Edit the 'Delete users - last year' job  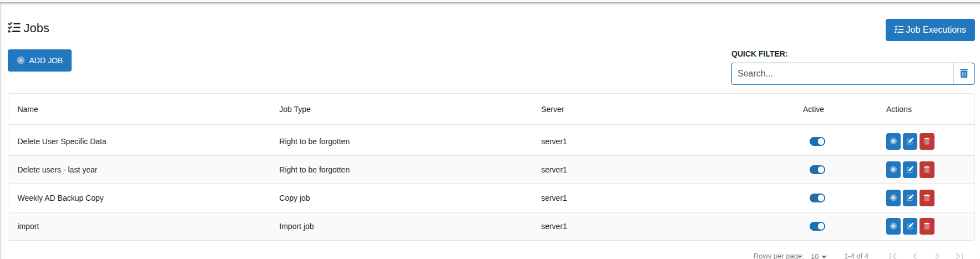[x=910, y=170]
